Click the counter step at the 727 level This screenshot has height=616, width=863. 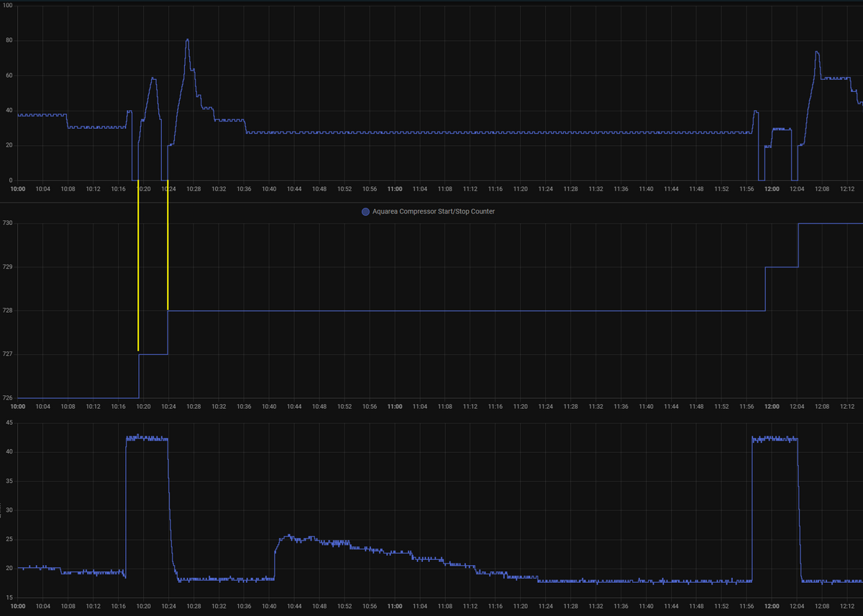152,354
